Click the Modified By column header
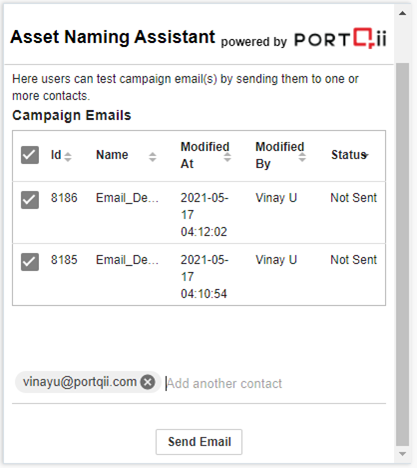This screenshot has width=417, height=468. pos(280,155)
